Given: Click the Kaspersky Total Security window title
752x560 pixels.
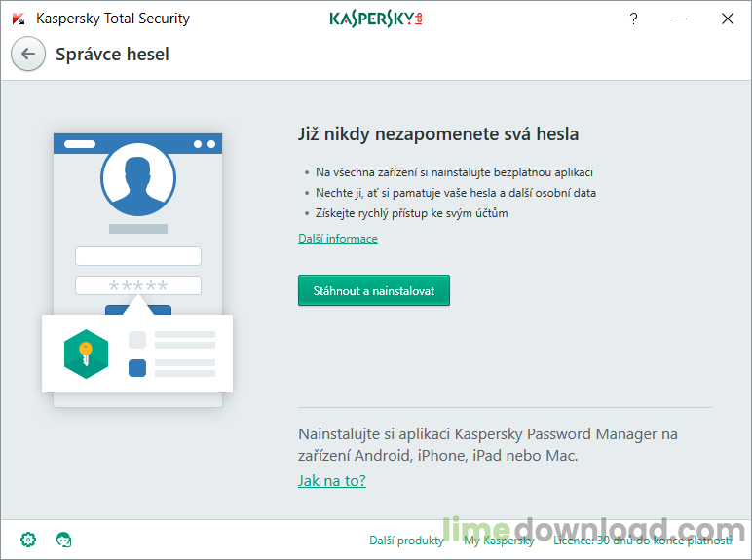Looking at the screenshot, I should 113,19.
